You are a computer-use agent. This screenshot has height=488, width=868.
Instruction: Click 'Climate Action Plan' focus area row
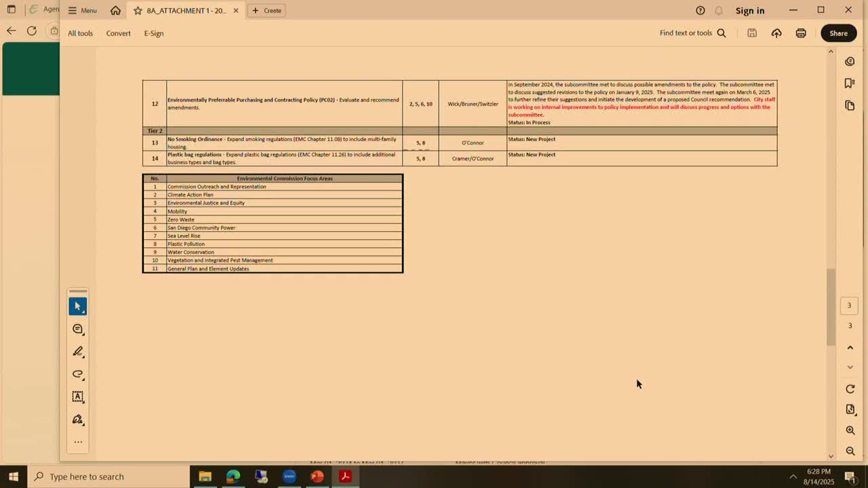pyautogui.click(x=273, y=195)
